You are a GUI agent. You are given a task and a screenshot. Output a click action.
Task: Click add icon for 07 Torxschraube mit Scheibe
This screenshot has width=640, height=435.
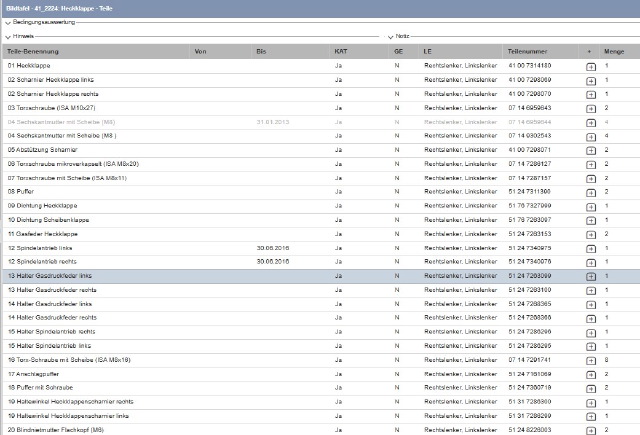coord(591,179)
